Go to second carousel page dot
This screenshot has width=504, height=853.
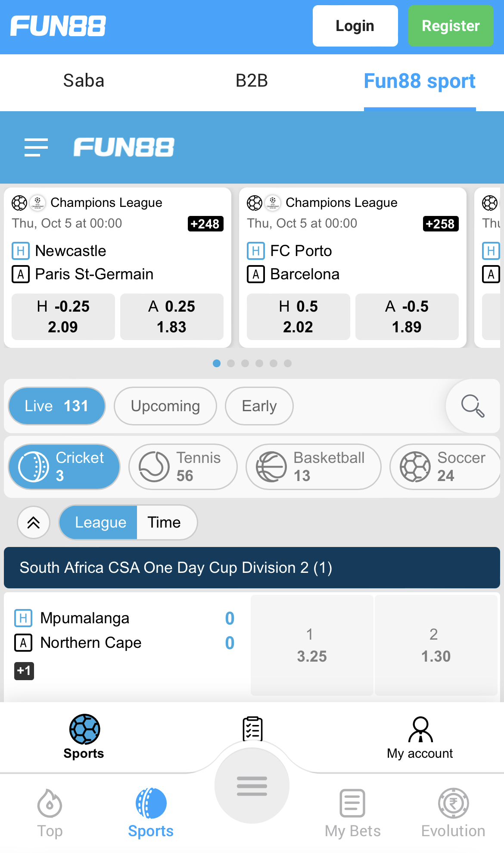click(x=231, y=363)
